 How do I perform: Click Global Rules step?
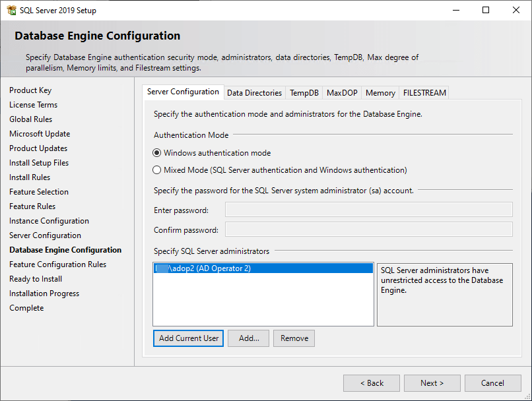(x=31, y=119)
